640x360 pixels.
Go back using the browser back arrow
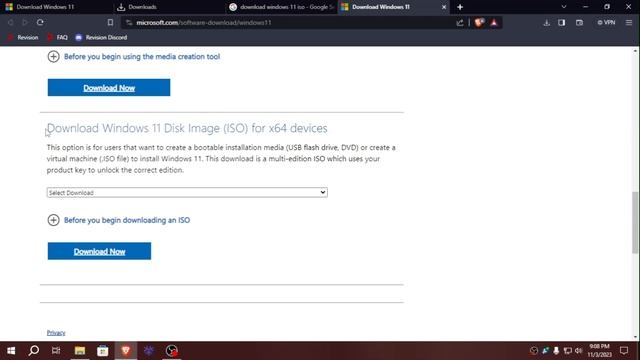[11, 22]
